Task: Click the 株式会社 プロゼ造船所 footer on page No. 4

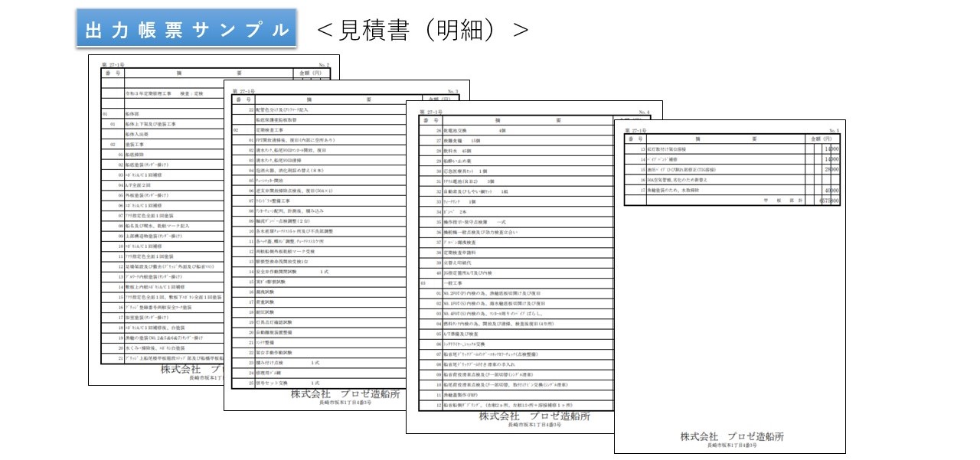Action: [535, 416]
